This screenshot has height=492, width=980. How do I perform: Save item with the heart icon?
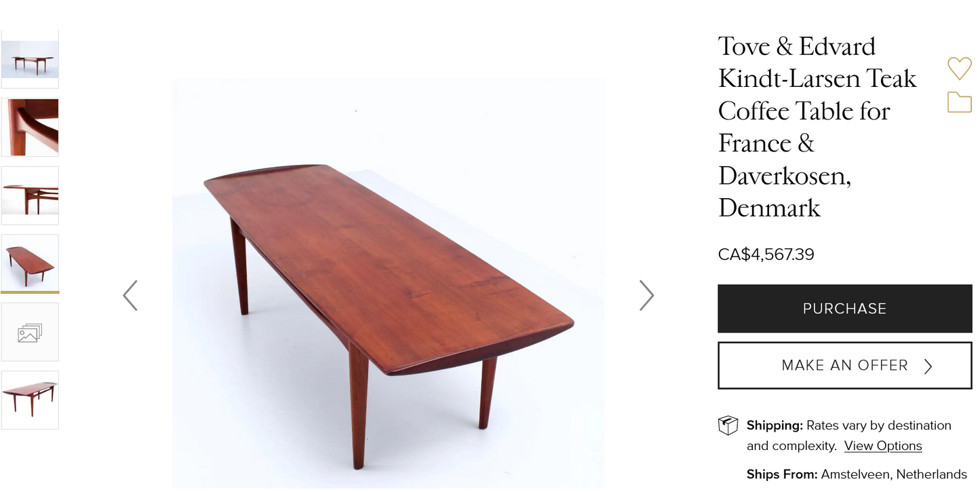point(959,69)
